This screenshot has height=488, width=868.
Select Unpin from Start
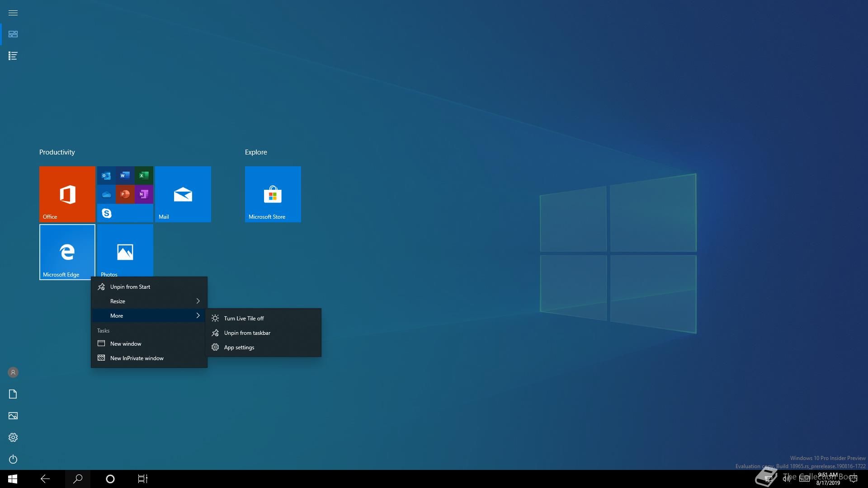[149, 287]
